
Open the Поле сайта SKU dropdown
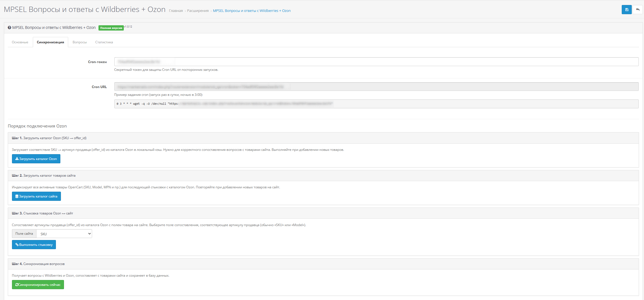tap(64, 234)
